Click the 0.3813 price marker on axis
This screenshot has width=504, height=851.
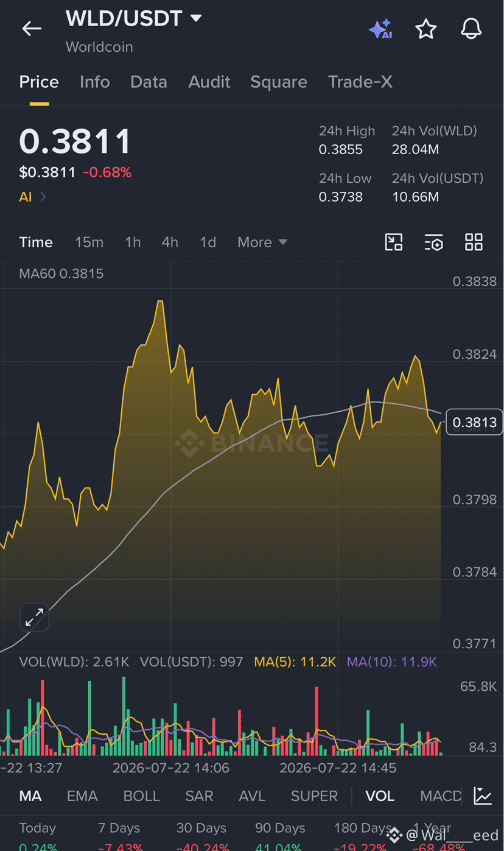(x=475, y=422)
